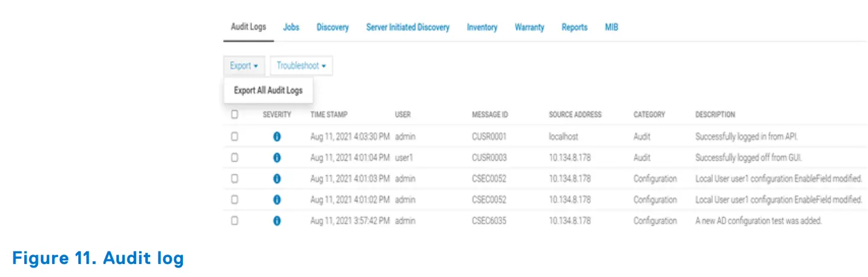Click Audit category in CUSR0001 row
868x277 pixels.
point(641,136)
